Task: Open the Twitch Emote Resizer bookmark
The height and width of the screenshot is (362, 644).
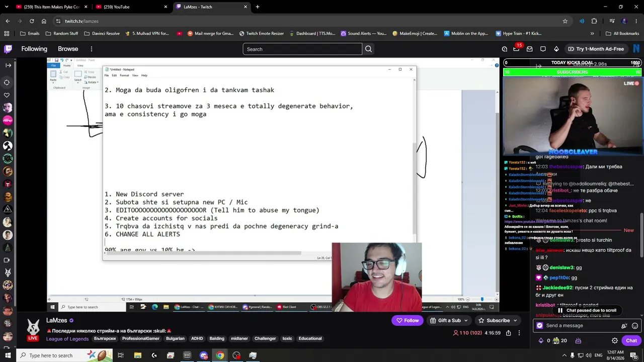Action: (x=261, y=34)
